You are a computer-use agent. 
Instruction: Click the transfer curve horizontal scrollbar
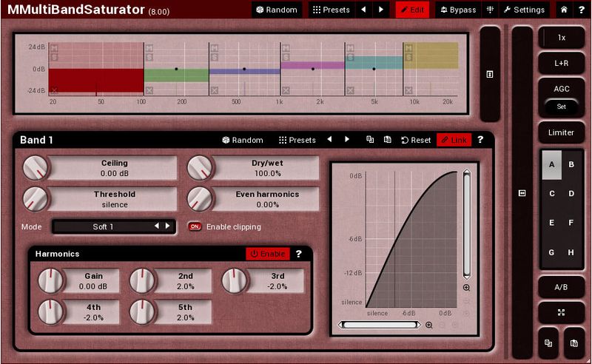click(x=380, y=325)
